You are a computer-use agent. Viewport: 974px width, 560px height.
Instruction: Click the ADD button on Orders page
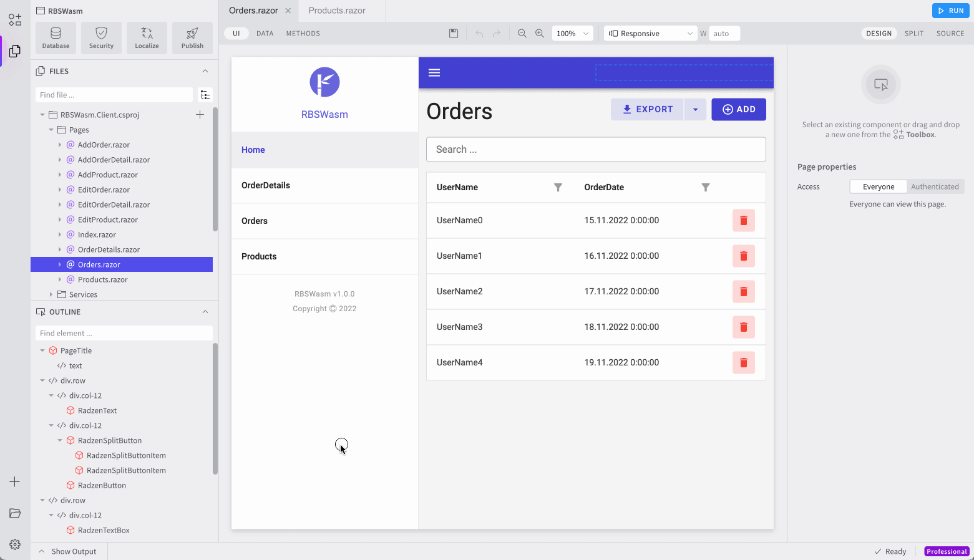(738, 110)
